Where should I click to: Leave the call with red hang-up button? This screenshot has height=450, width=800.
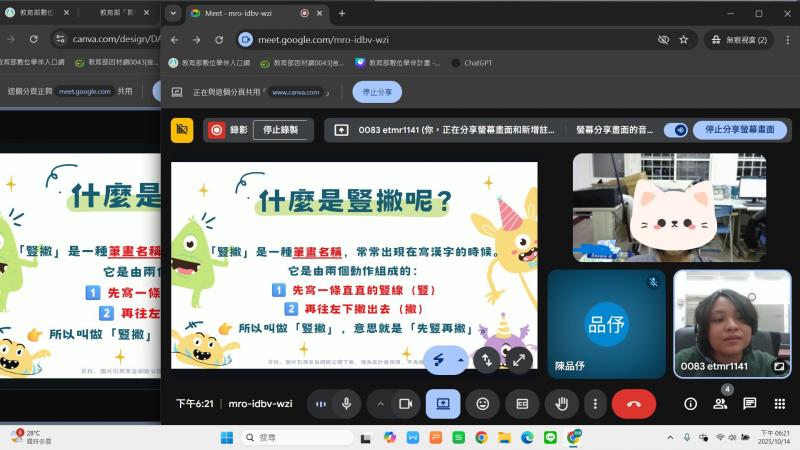point(634,404)
